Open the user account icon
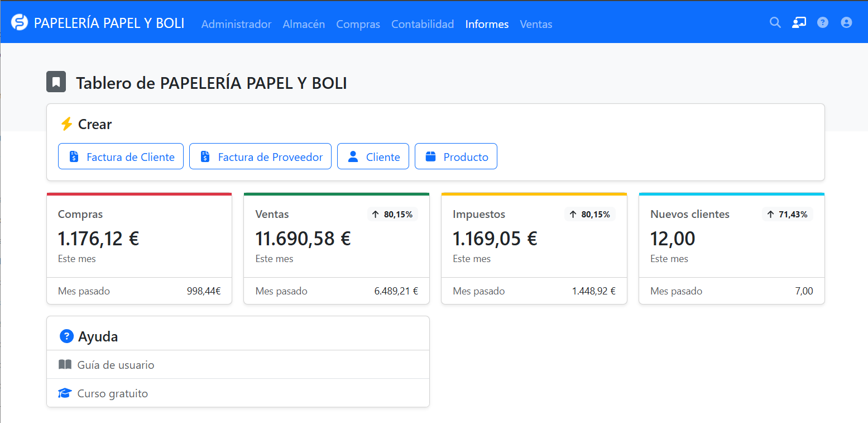 click(846, 22)
